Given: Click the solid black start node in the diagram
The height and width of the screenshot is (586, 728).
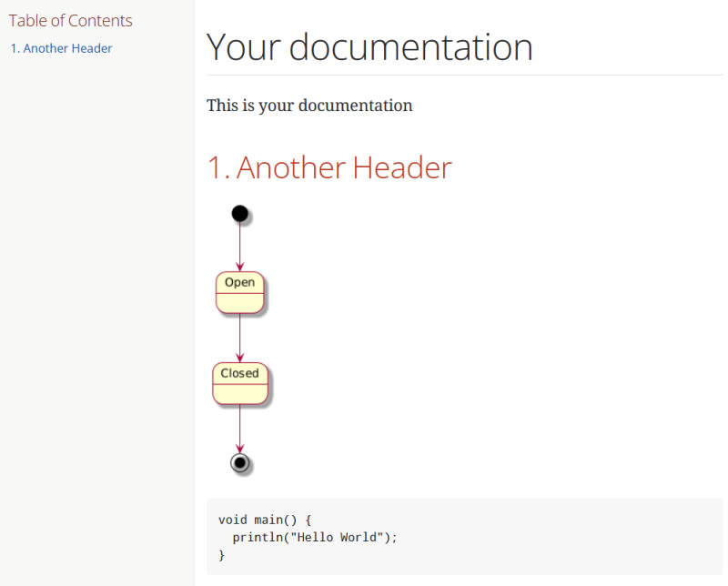Looking at the screenshot, I should coord(239,214).
